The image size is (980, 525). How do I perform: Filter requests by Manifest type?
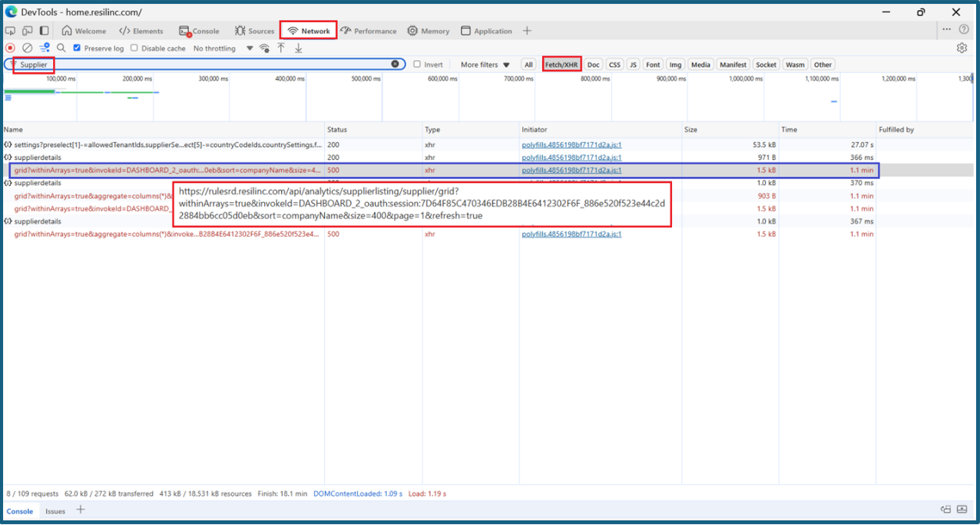click(733, 65)
